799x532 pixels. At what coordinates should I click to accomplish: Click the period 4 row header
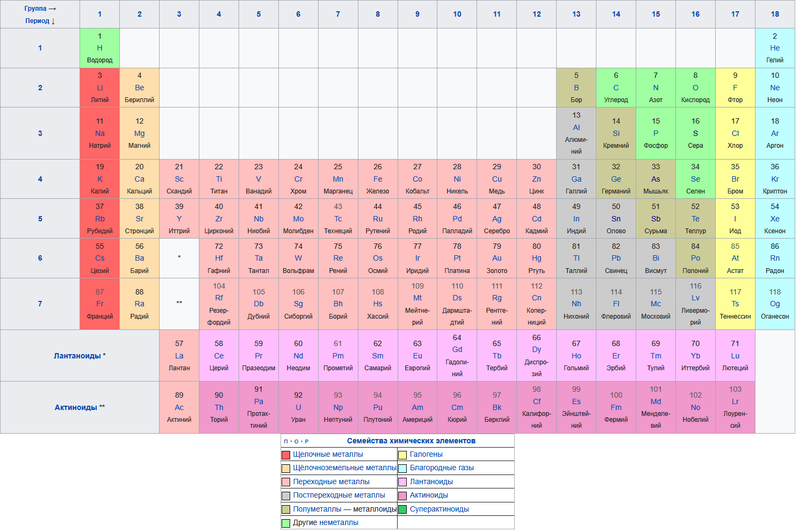40,179
